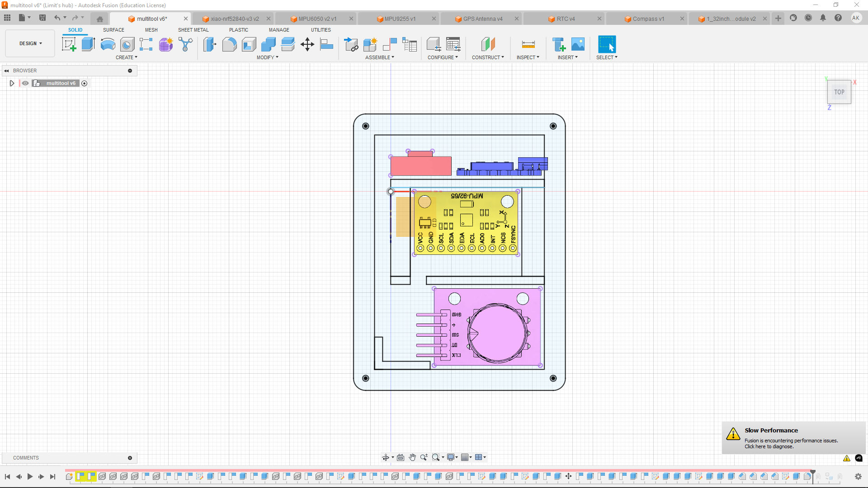
Task: Open the CONSTRUCT dropdown menu
Action: point(488,57)
